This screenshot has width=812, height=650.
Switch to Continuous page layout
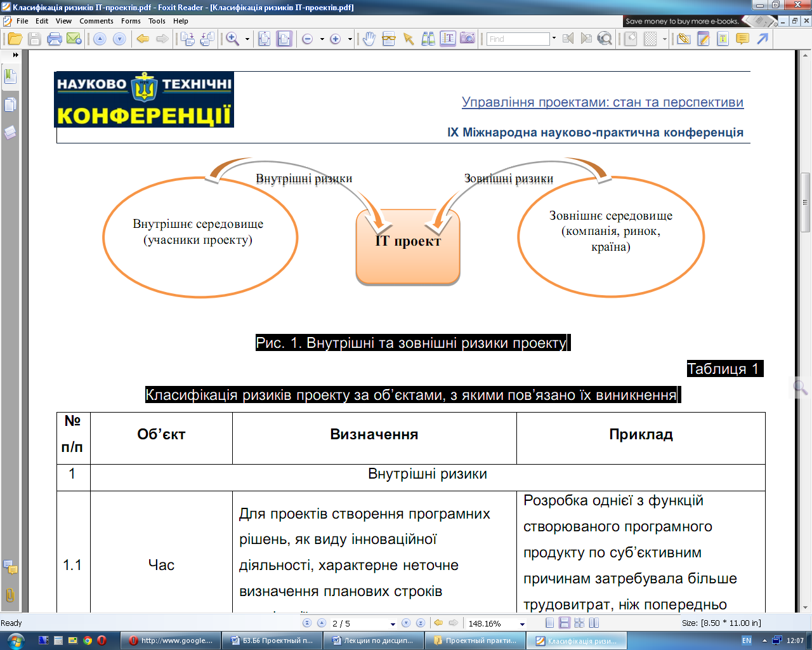[564, 623]
